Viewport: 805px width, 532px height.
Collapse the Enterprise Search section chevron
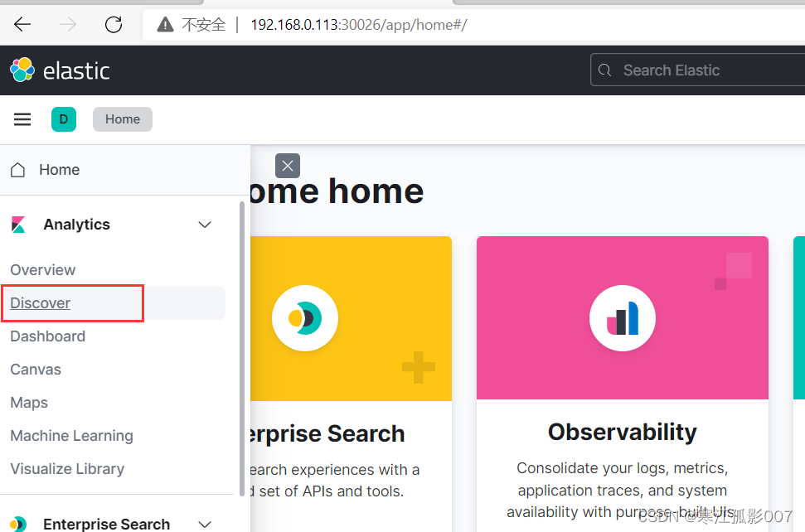point(205,525)
